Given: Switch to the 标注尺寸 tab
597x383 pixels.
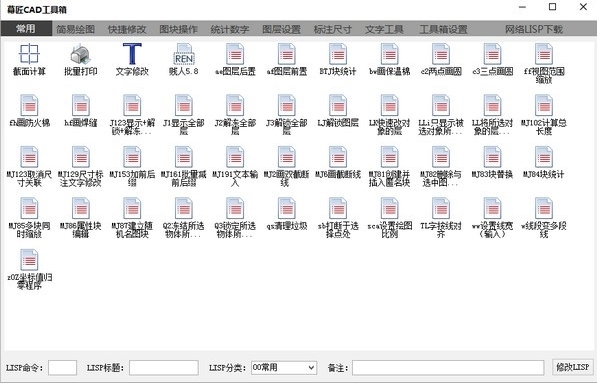Looking at the screenshot, I should [333, 29].
